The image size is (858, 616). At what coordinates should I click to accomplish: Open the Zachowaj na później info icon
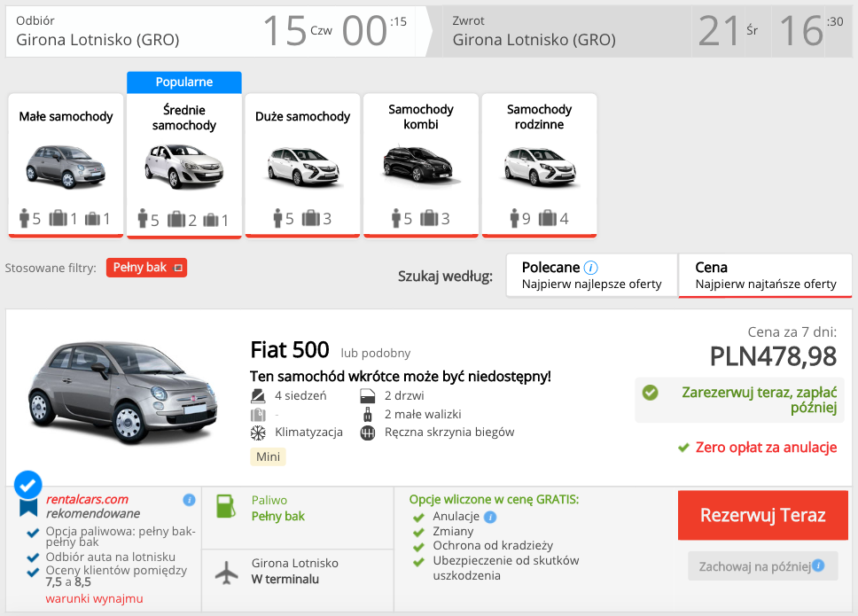(816, 565)
